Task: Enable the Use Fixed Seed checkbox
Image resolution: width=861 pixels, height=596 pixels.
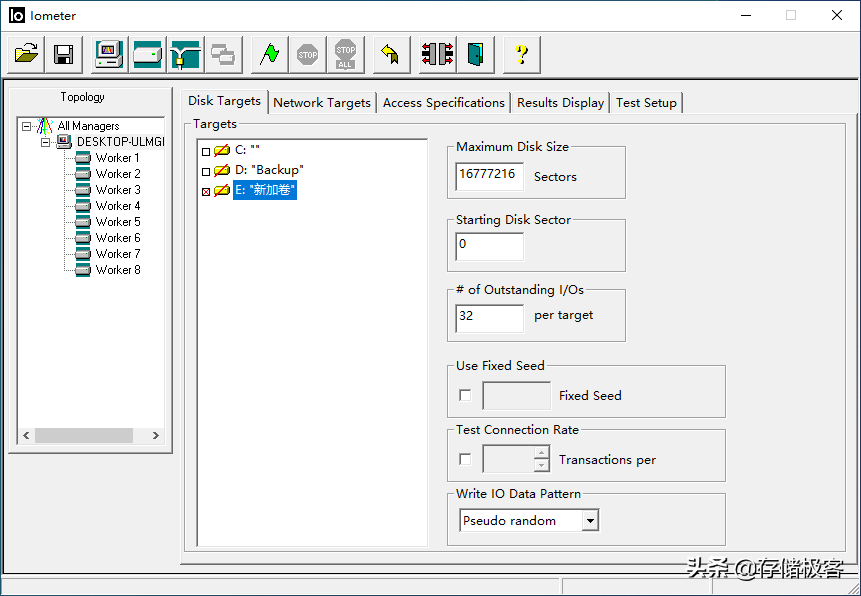Action: click(465, 396)
